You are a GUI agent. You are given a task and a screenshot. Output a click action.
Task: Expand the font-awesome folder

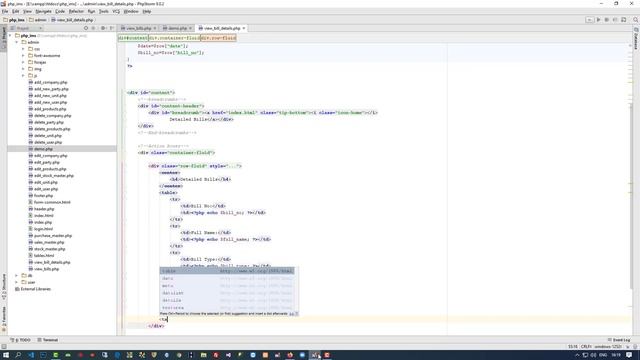pyautogui.click(x=23, y=56)
